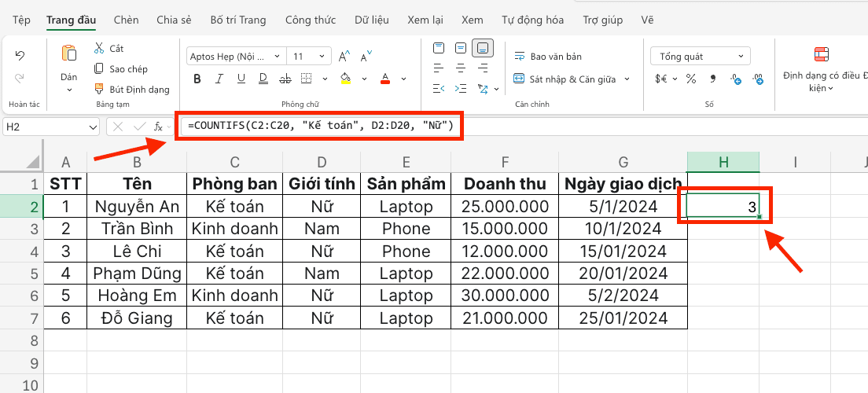The width and height of the screenshot is (868, 393).
Task: Align text left
Action: pyautogui.click(x=439, y=68)
